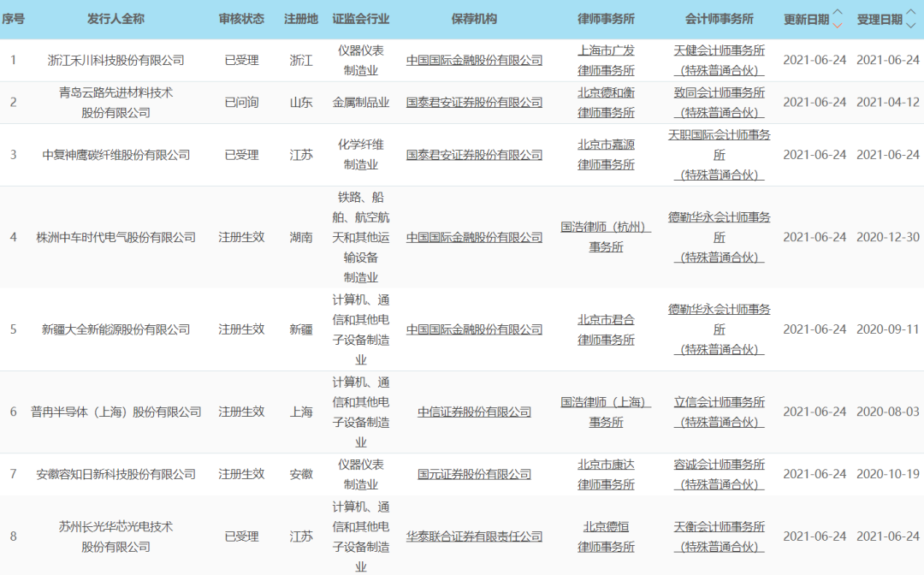Click acceptance date 2020-10-19

click(x=887, y=474)
